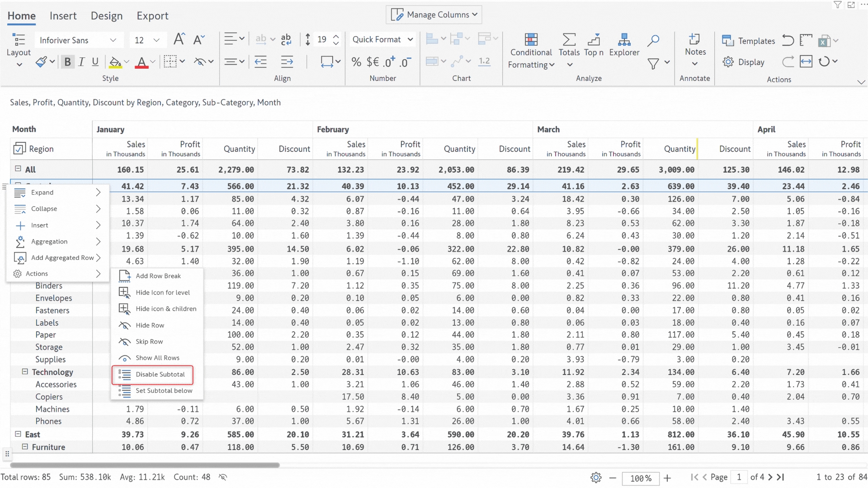Click the search magnifier icon
This screenshot has width=868, height=488.
click(653, 41)
